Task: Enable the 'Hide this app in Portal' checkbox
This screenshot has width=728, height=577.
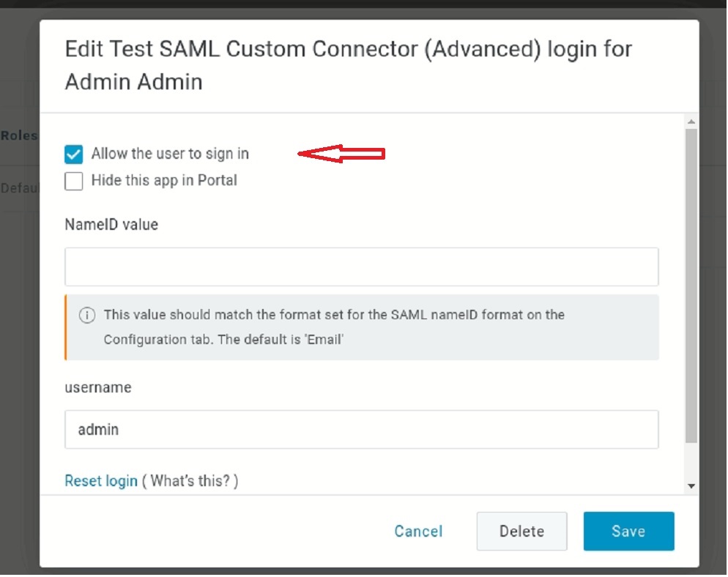Action: (74, 181)
